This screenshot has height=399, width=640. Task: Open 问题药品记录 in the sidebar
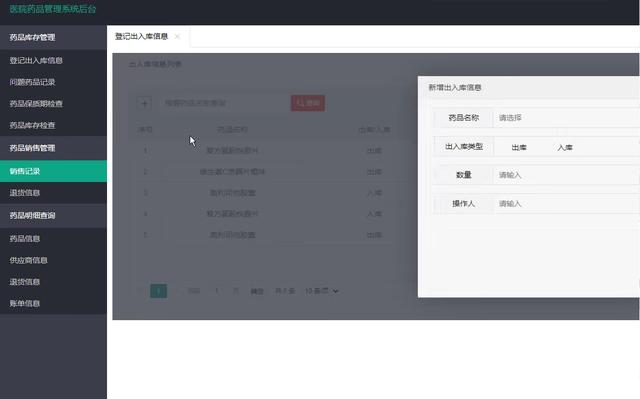point(53,82)
